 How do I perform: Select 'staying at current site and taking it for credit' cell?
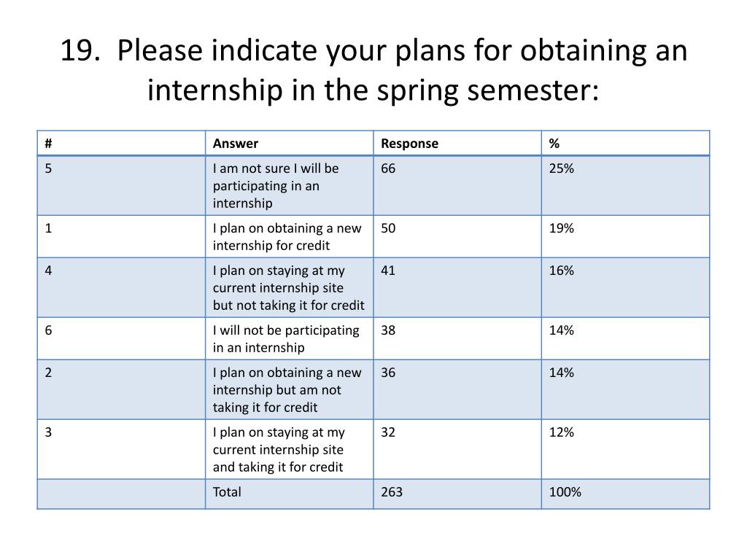click(x=289, y=449)
